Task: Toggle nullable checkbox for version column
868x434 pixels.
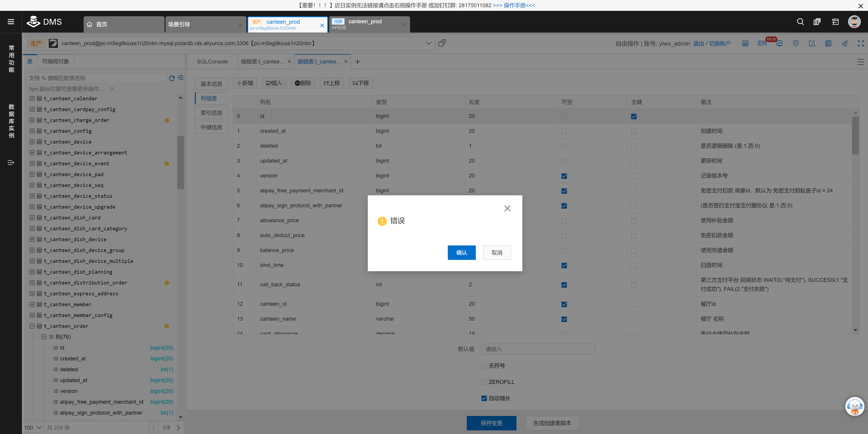Action: (564, 176)
